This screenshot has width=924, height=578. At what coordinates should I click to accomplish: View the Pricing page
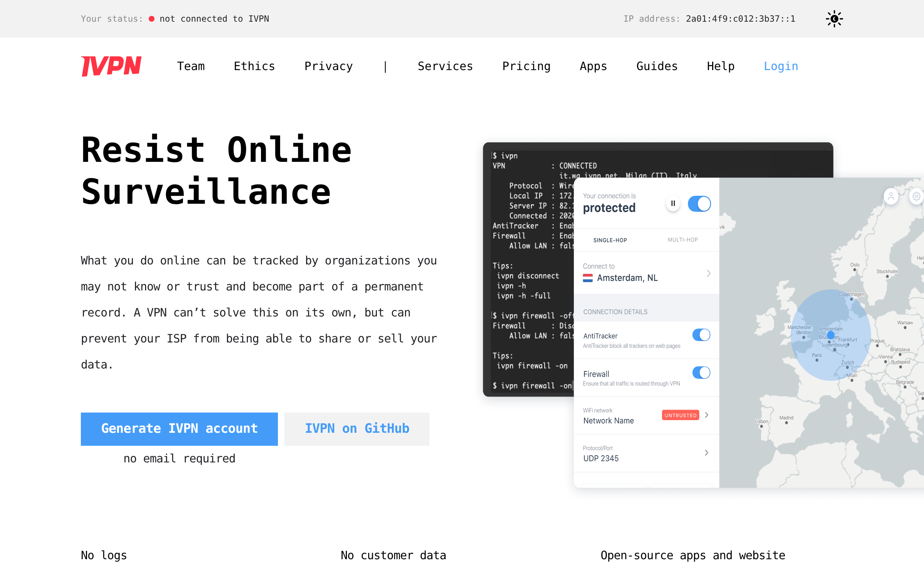point(526,66)
